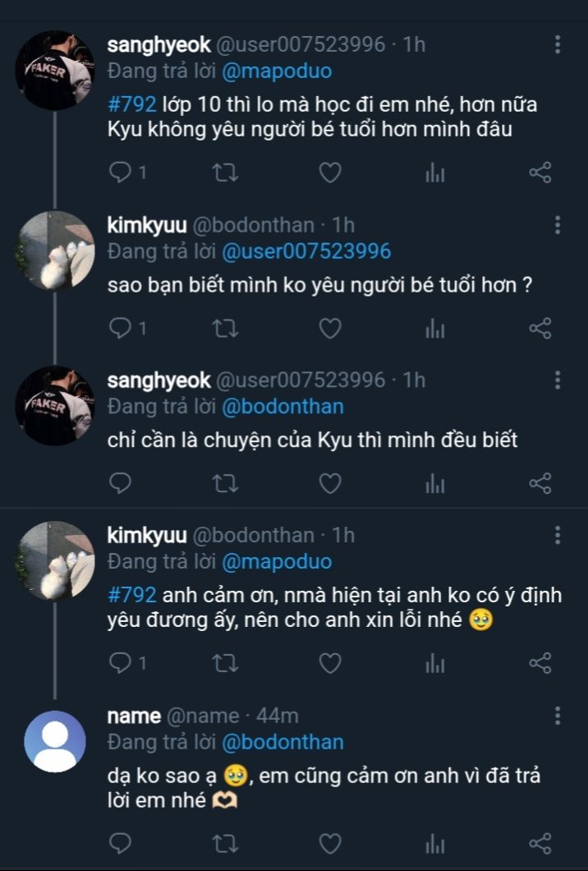This screenshot has width=588, height=871.
Task: Like sanghyeok's first tweet replying to @mapoduo
Action: (330, 173)
